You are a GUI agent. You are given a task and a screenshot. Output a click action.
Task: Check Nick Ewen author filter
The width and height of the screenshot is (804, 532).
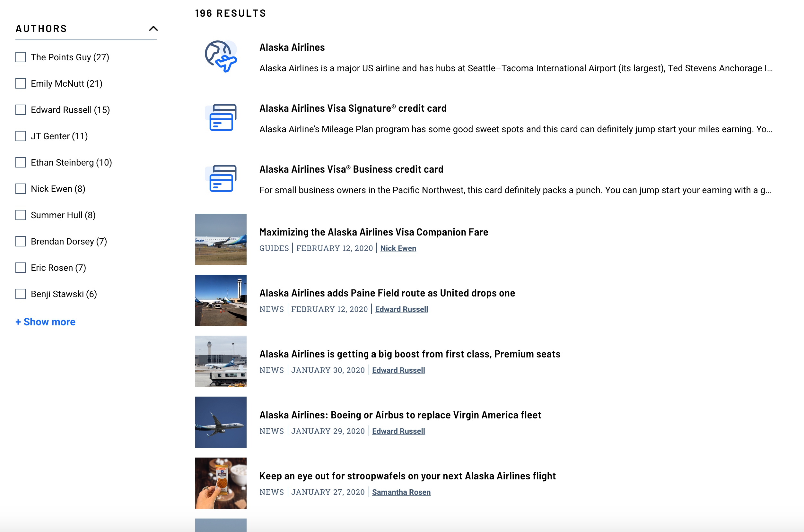tap(20, 189)
